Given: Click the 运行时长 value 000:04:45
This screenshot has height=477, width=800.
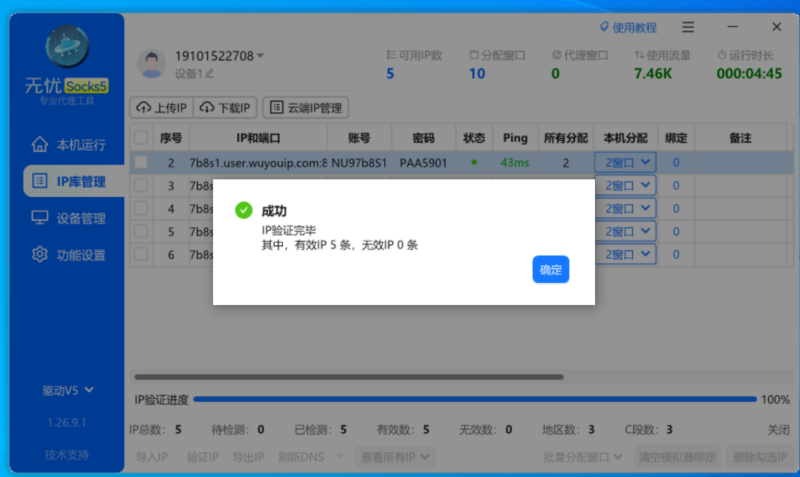Looking at the screenshot, I should 749,74.
